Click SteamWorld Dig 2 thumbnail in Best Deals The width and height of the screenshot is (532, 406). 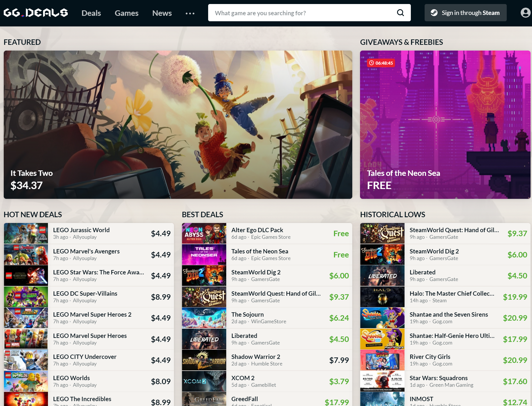[x=204, y=276]
